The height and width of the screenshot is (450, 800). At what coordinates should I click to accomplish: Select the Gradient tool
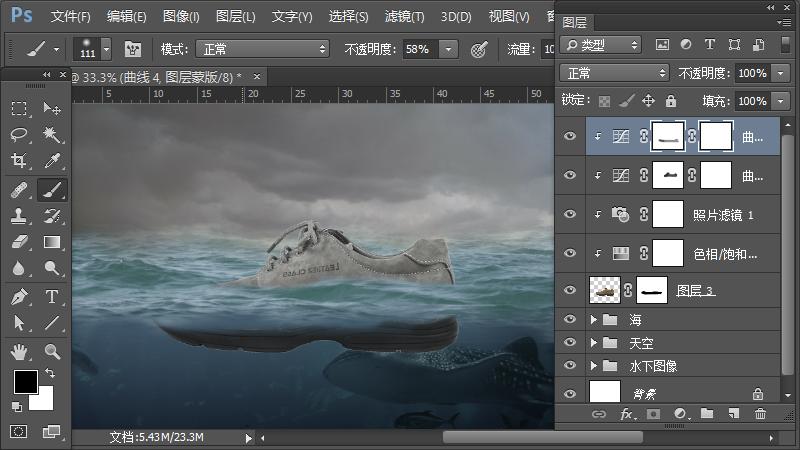52,242
